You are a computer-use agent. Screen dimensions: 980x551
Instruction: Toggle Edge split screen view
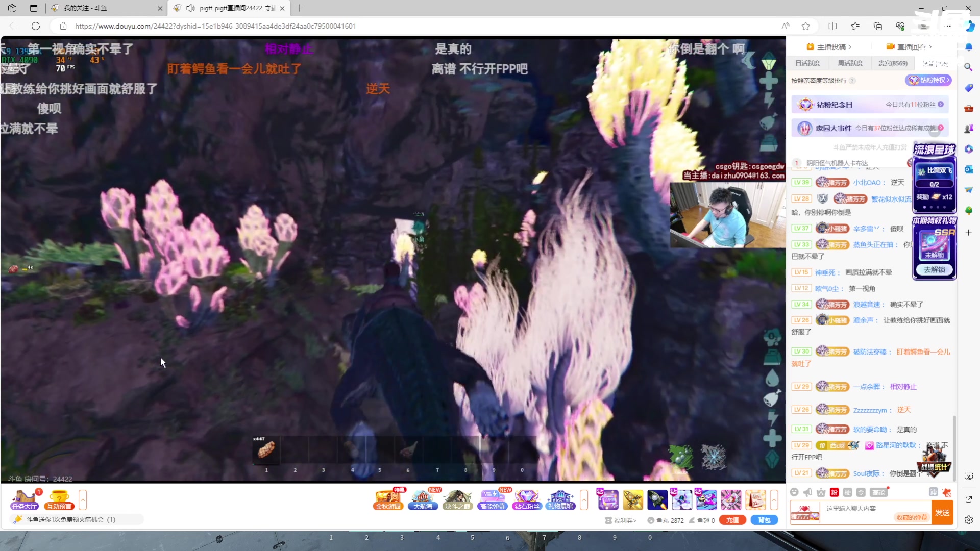pyautogui.click(x=832, y=26)
